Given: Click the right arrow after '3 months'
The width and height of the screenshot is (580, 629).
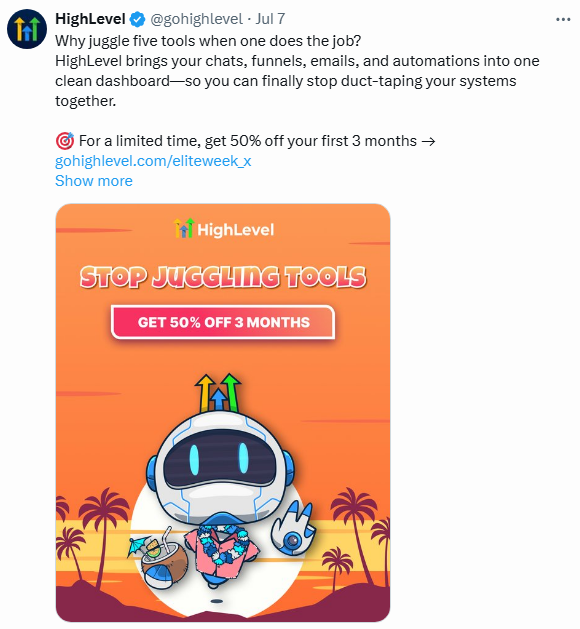Looking at the screenshot, I should click(429, 141).
